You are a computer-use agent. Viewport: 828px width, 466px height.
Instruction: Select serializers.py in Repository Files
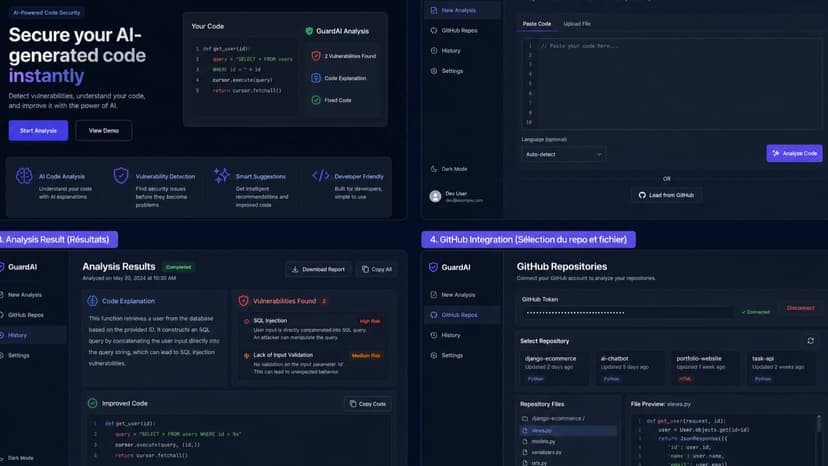pyautogui.click(x=568, y=453)
